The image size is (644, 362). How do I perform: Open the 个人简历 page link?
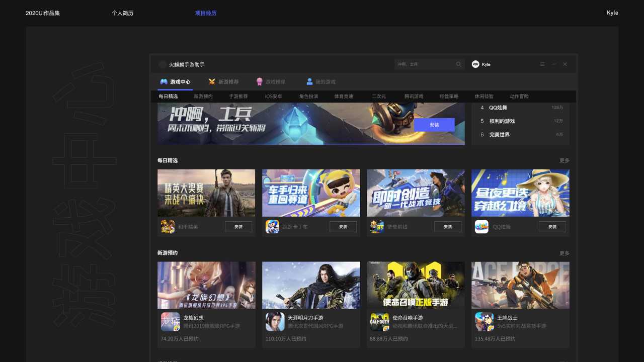point(123,13)
